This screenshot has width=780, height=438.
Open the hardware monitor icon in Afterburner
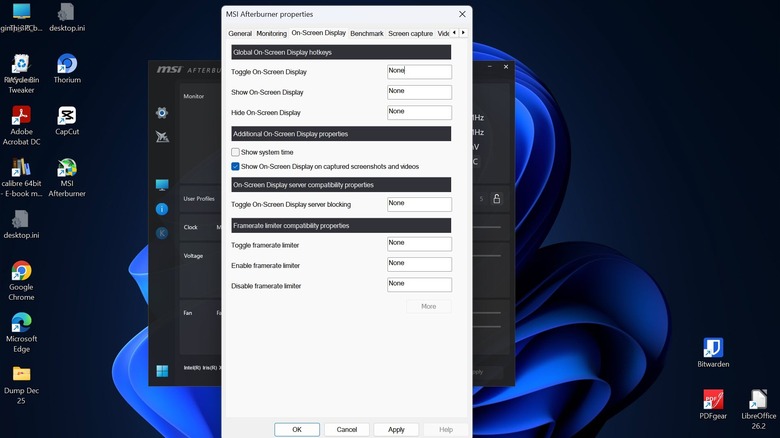[162, 185]
